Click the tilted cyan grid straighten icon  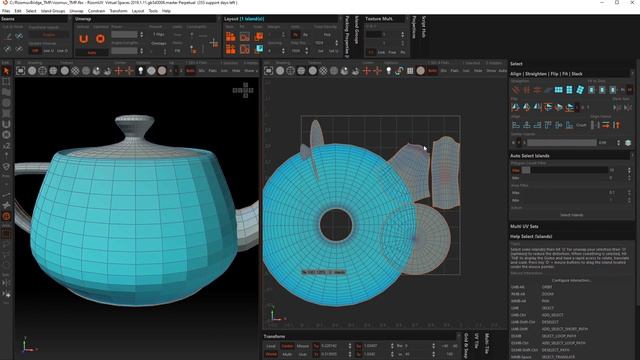(580, 90)
